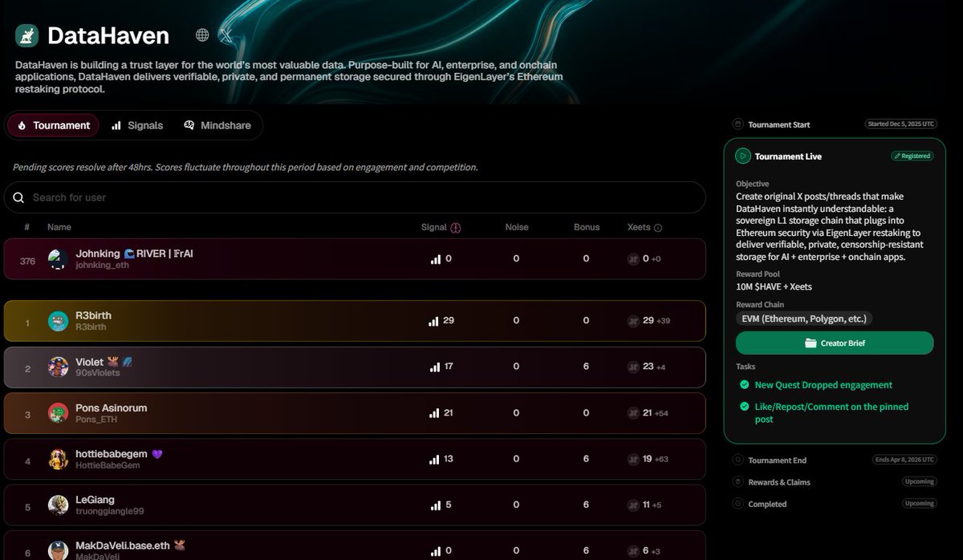Click the Name column header
The height and width of the screenshot is (560, 963).
59,227
